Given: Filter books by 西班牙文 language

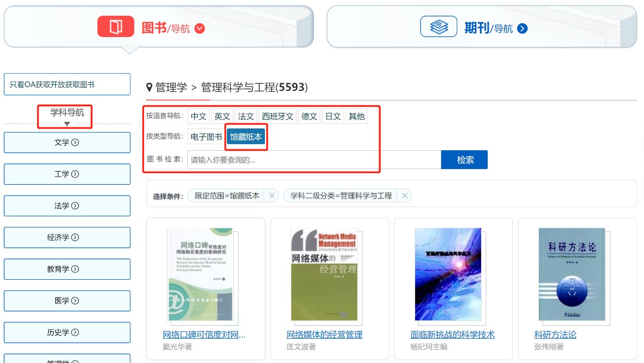Looking at the screenshot, I should 278,116.
